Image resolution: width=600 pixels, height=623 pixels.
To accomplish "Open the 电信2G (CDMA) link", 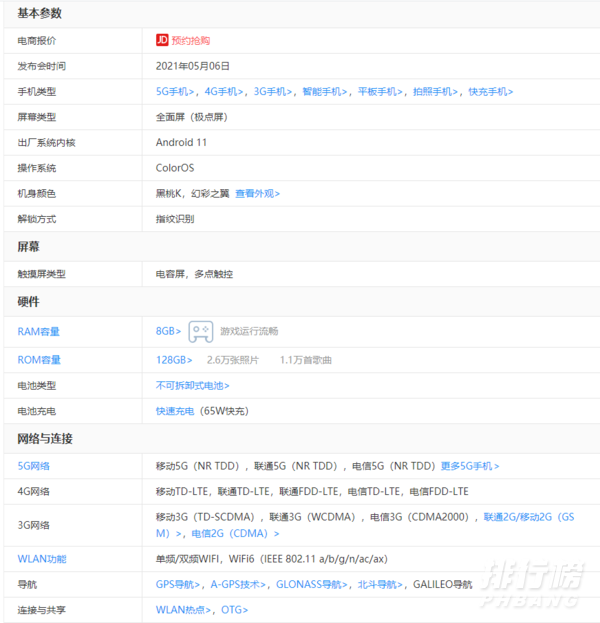I will (235, 533).
